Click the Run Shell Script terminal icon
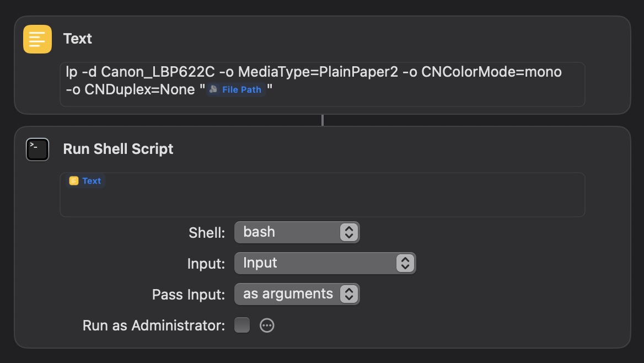The height and width of the screenshot is (363, 644). 37,150
